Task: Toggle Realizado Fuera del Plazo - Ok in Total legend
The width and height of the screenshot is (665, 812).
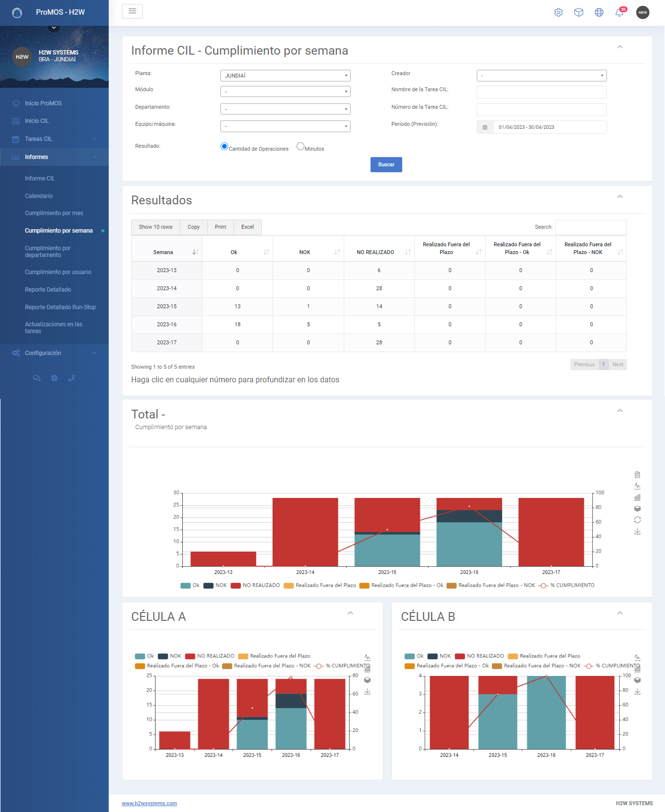Action: 401,586
